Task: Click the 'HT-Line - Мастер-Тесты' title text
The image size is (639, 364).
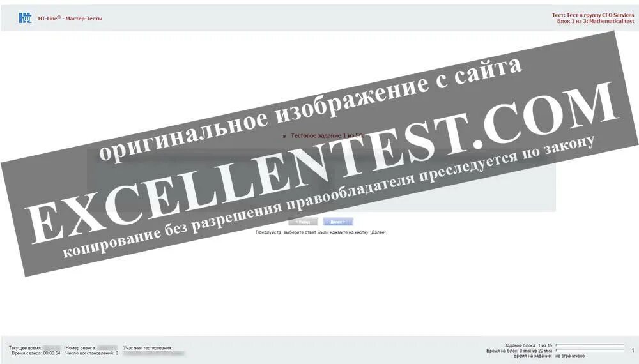Action: coord(70,19)
